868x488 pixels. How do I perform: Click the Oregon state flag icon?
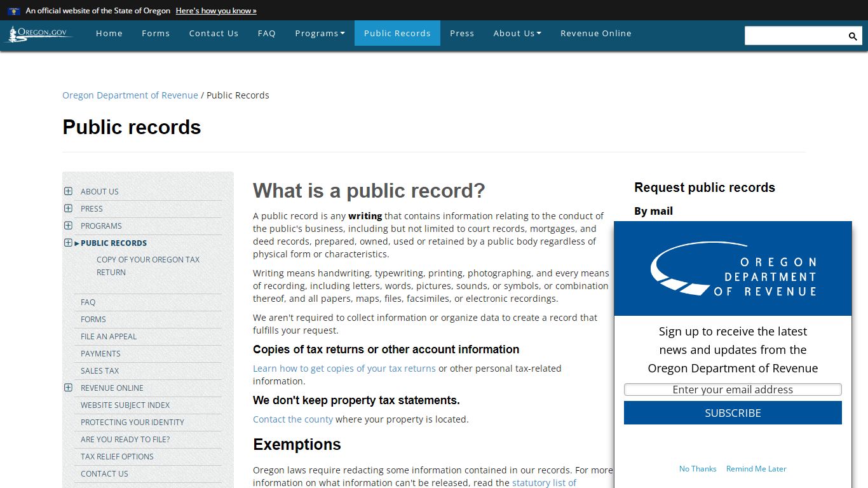[14, 11]
